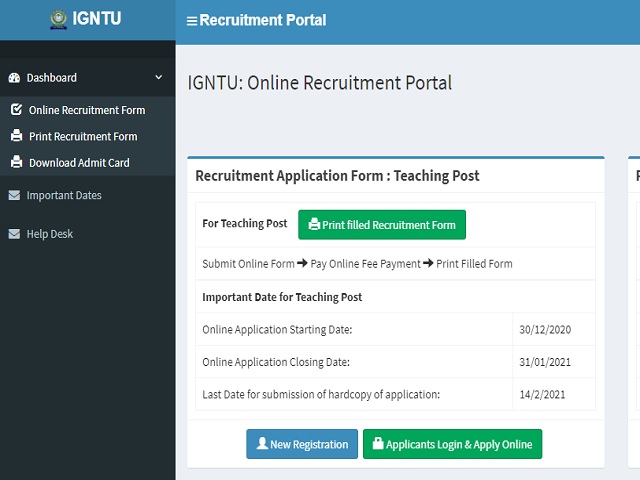Click 'IGNTU: Online Recruitment Portal' page title

[320, 83]
